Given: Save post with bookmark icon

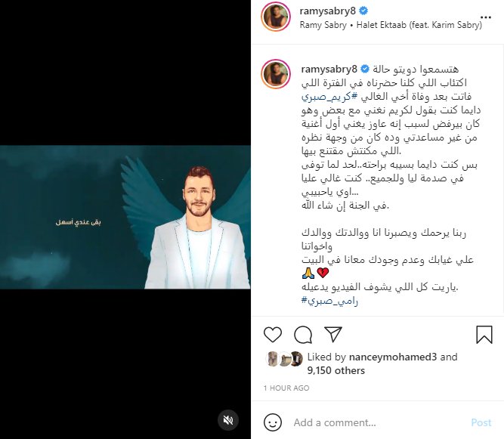Looking at the screenshot, I should tap(484, 335).
